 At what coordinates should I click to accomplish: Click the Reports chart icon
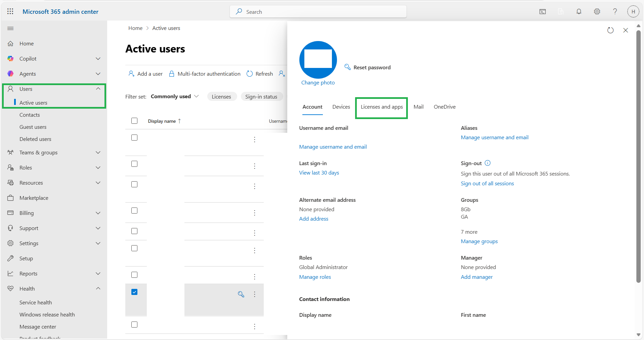[x=10, y=273]
